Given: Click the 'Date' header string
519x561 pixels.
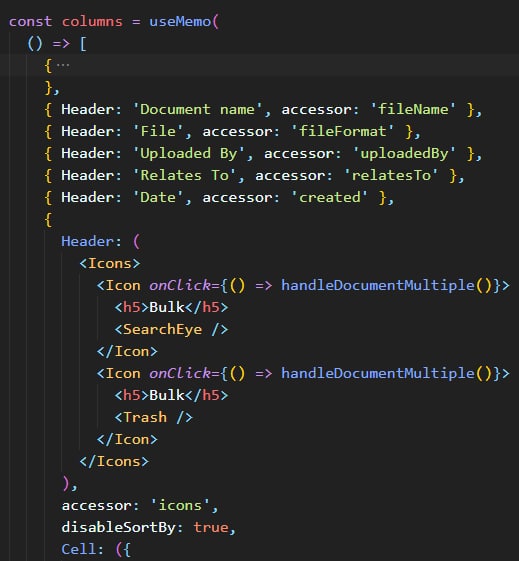Looking at the screenshot, I should (x=158, y=197).
